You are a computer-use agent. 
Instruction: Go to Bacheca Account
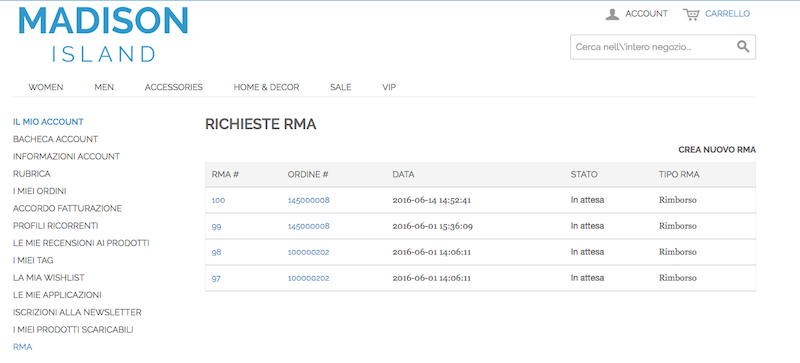tap(56, 139)
